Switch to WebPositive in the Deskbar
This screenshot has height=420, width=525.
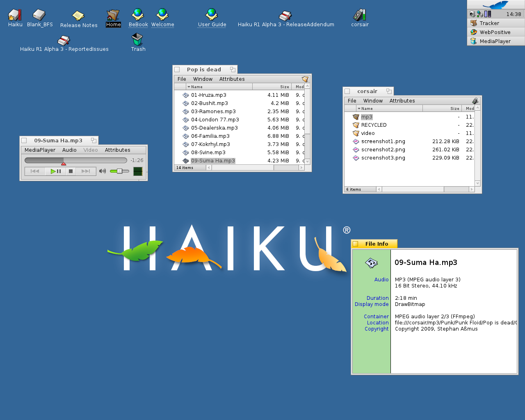coord(496,32)
